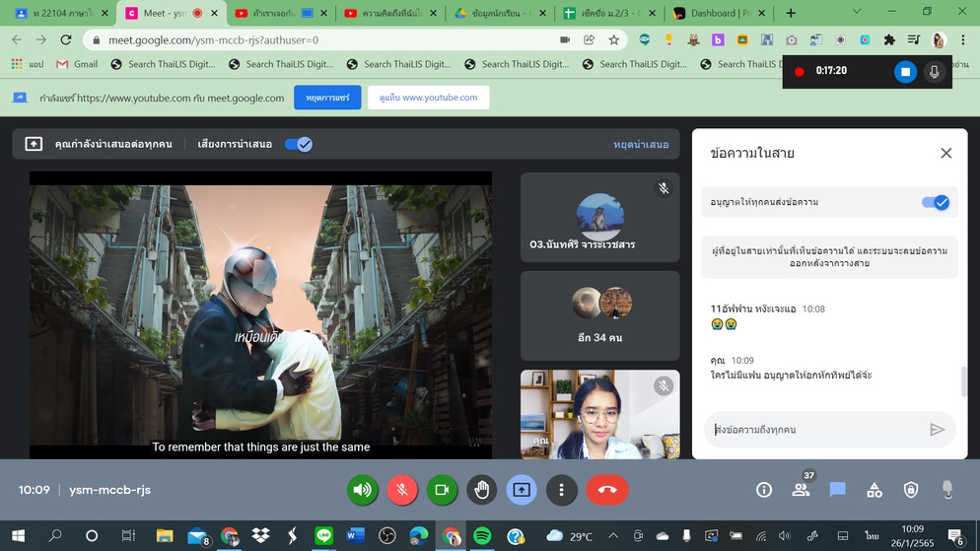The height and width of the screenshot is (551, 980).
Task: Toggle allow everyone to send messages switch
Action: click(936, 202)
